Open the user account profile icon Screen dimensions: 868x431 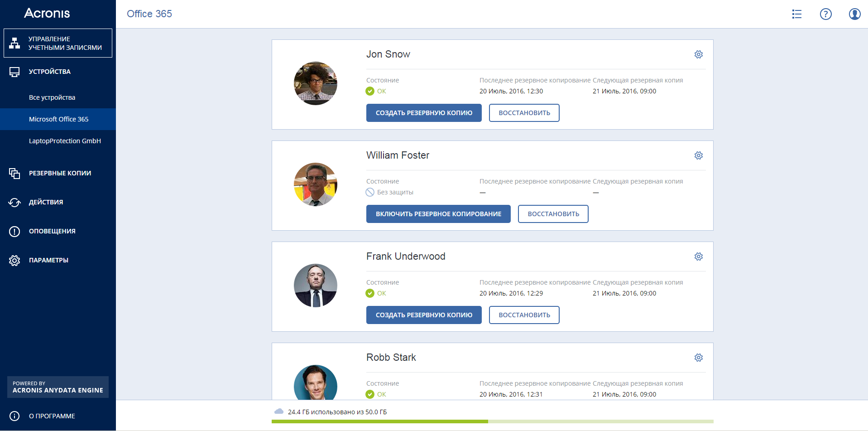click(854, 14)
